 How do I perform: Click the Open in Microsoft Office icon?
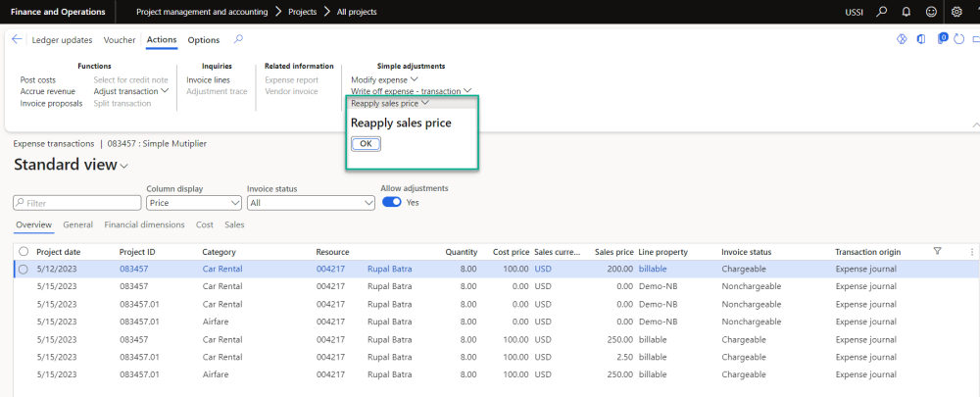(920, 39)
